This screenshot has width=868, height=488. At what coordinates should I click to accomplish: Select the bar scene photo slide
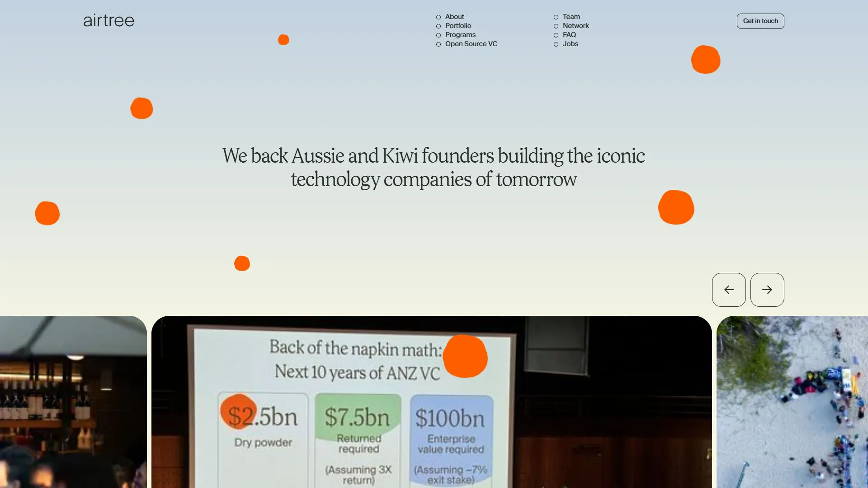click(72, 402)
